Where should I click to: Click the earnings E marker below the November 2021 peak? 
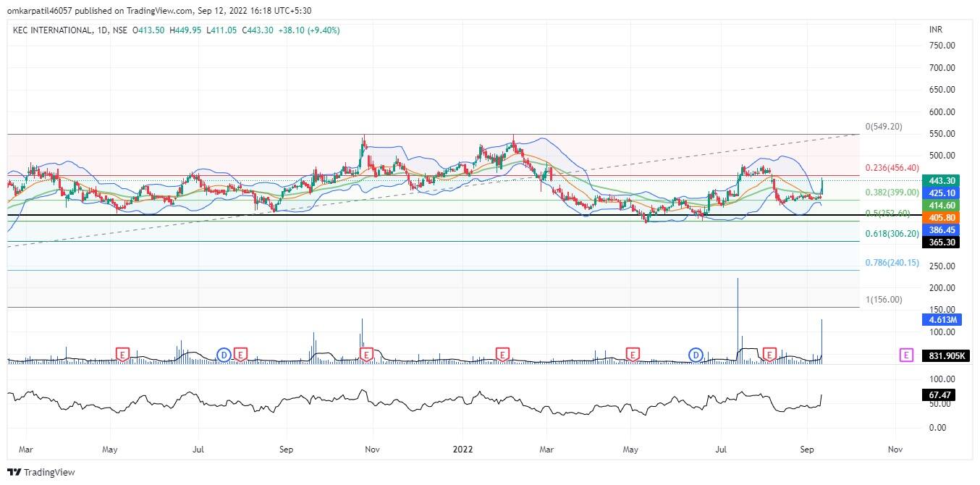coord(367,354)
